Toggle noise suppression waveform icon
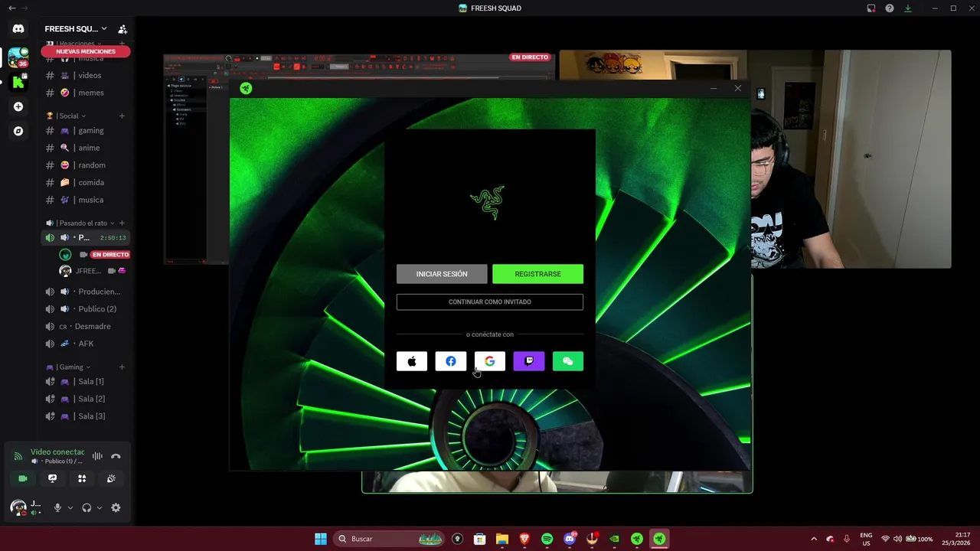980x551 pixels. pos(97,456)
